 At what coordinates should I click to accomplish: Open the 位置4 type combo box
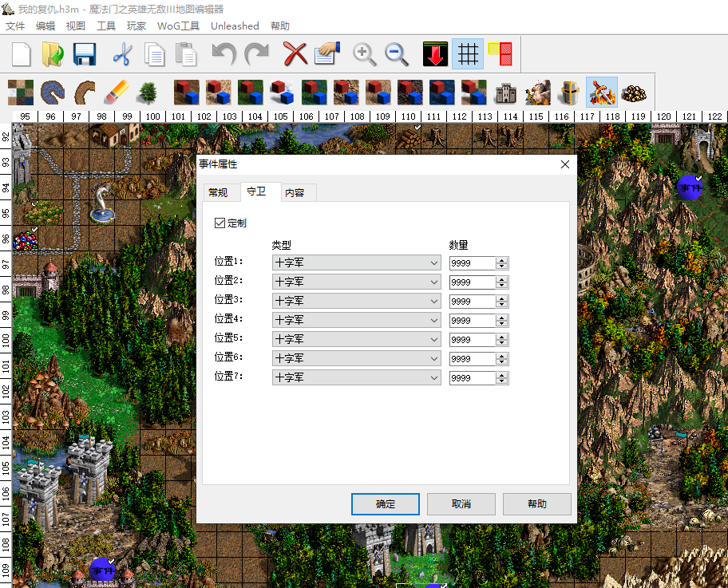click(357, 320)
